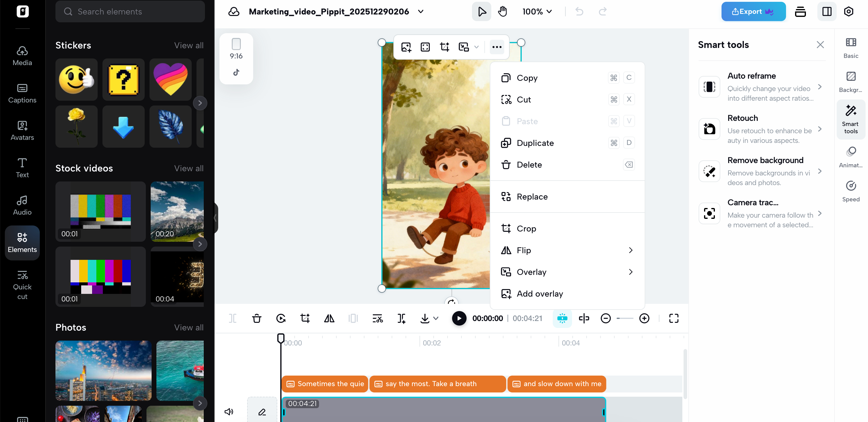Select the yellow rose sticker thumbnail
868x422 pixels.
click(x=76, y=126)
